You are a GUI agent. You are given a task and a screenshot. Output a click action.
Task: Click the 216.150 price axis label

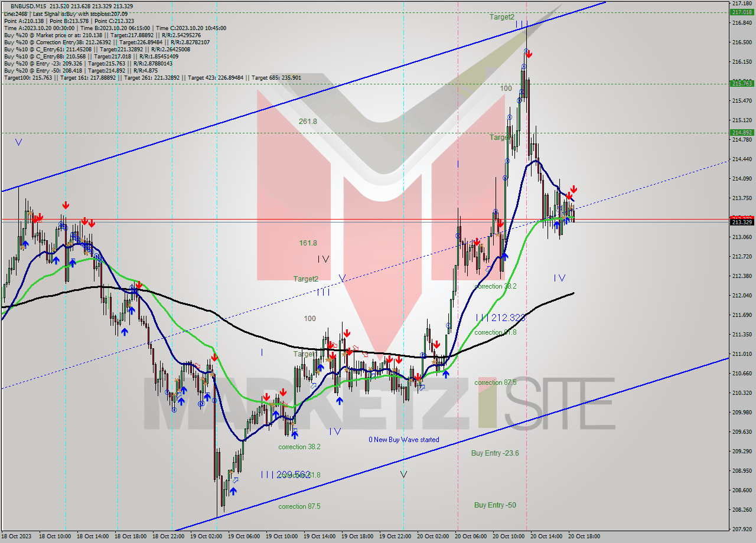741,62
